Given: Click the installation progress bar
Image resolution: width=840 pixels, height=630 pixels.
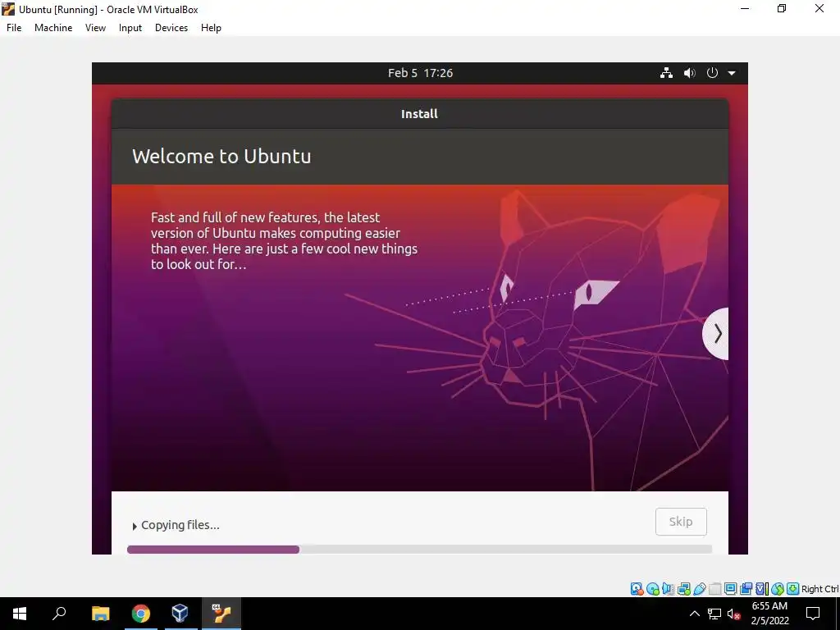Looking at the screenshot, I should [x=419, y=549].
